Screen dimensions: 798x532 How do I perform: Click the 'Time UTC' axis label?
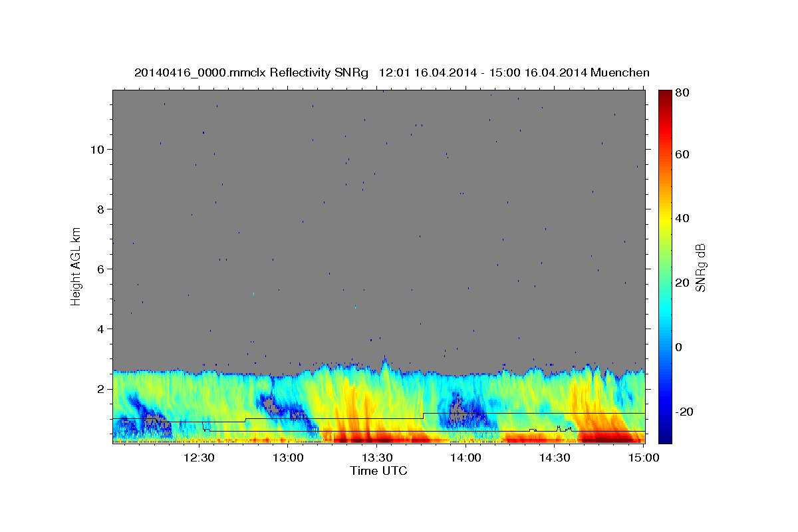click(378, 471)
